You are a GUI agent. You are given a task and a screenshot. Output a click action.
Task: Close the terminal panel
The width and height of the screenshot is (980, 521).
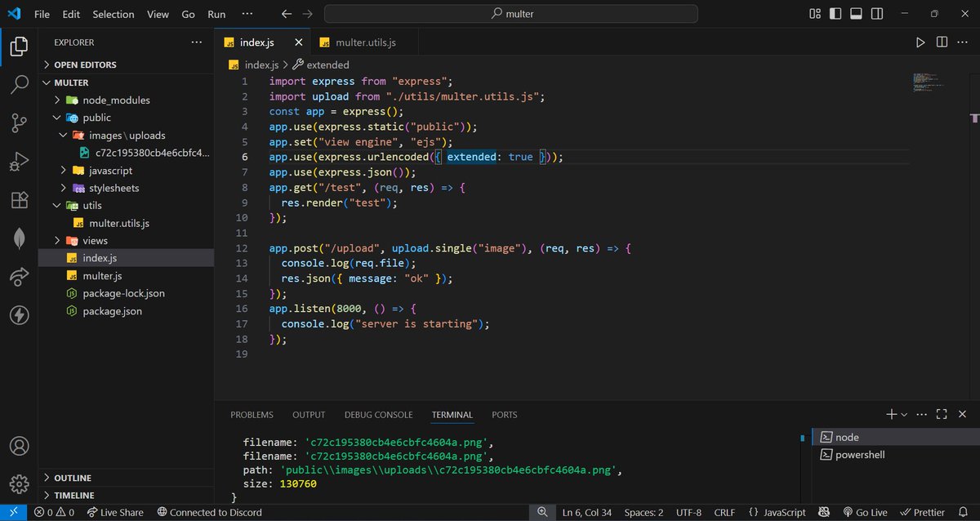(x=962, y=415)
